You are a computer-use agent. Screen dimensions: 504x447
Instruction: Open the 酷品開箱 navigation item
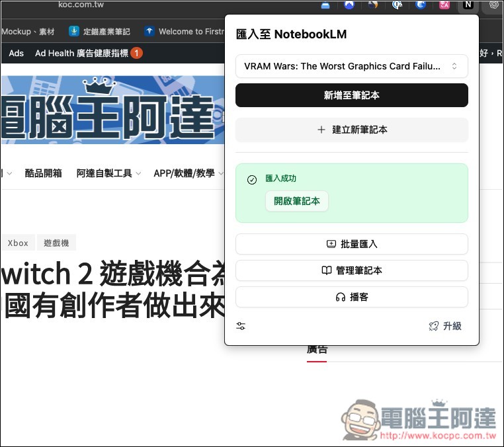click(44, 173)
